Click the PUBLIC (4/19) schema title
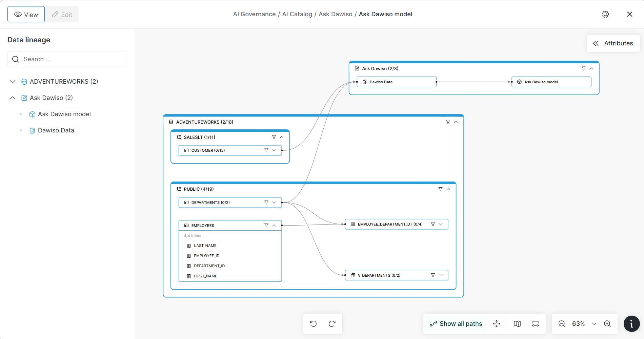This screenshot has height=339, width=644. (199, 189)
